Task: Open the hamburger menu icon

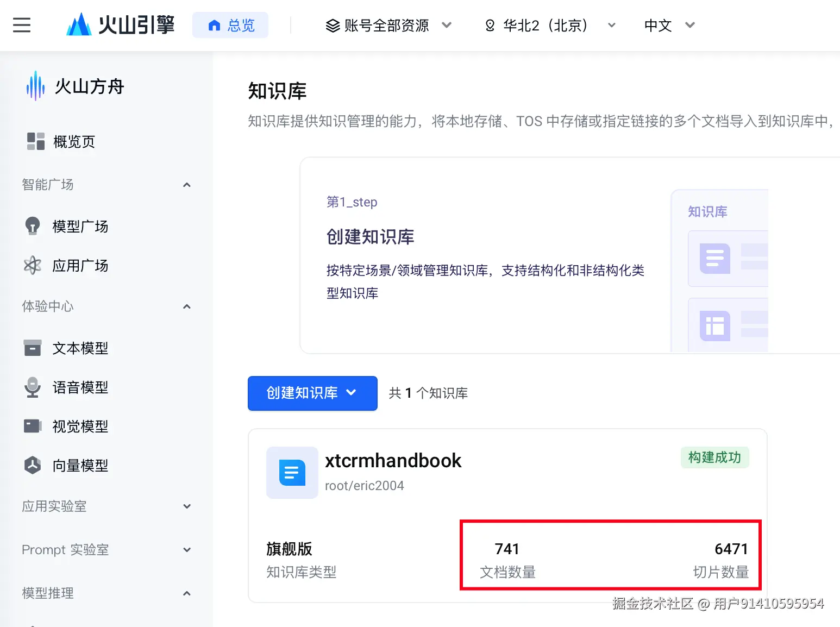Action: [22, 25]
